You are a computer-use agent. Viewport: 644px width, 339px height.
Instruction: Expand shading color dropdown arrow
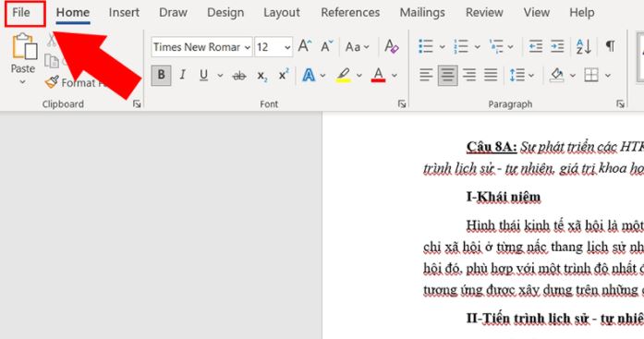(x=573, y=76)
